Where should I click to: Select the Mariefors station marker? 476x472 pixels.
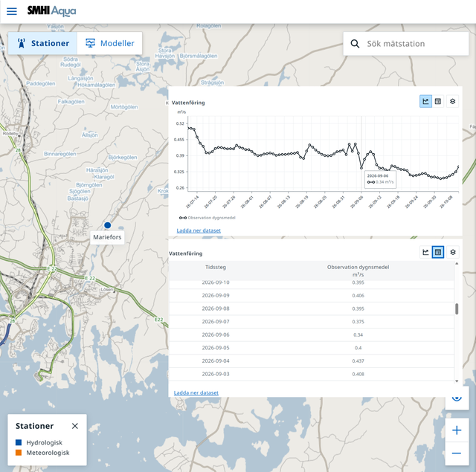point(107,225)
